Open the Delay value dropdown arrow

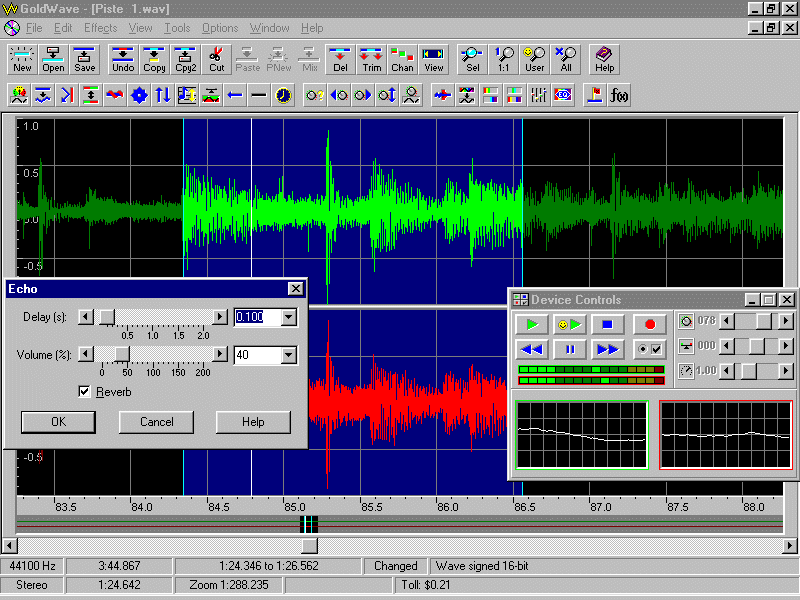[289, 317]
